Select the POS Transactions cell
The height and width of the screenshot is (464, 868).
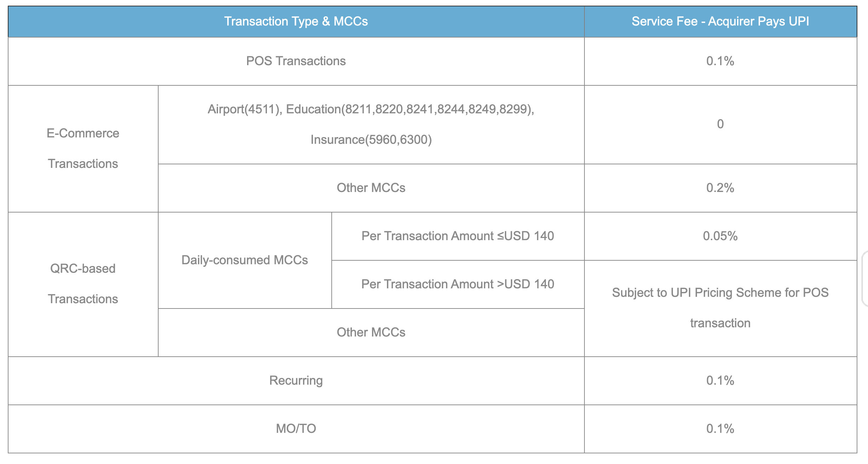point(296,61)
